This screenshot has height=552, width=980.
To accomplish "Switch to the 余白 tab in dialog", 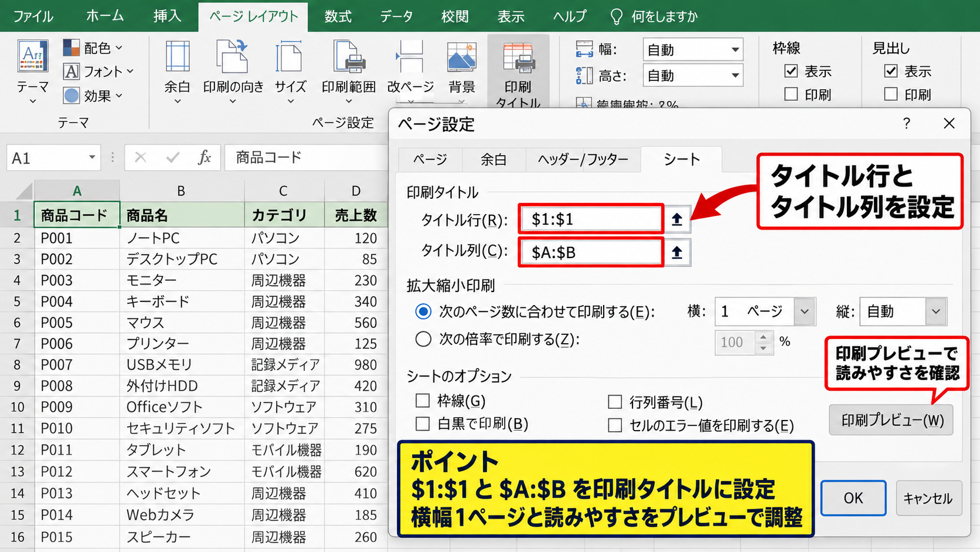I will pos(494,159).
